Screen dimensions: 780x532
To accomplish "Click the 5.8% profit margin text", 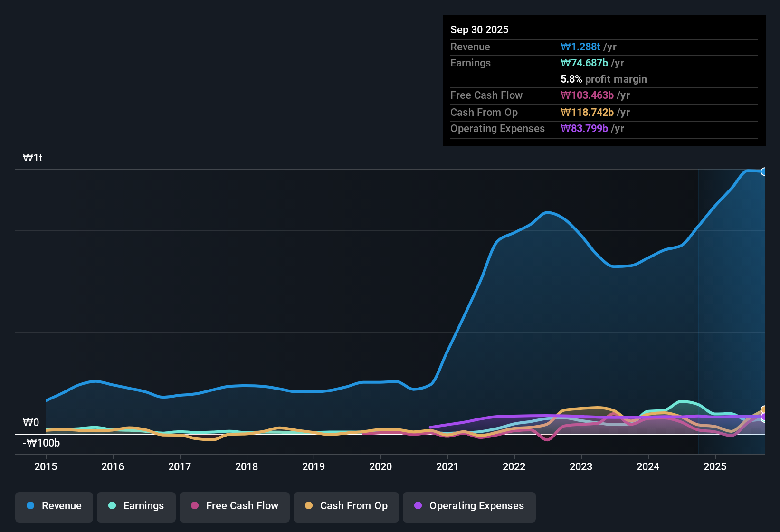I will click(603, 79).
